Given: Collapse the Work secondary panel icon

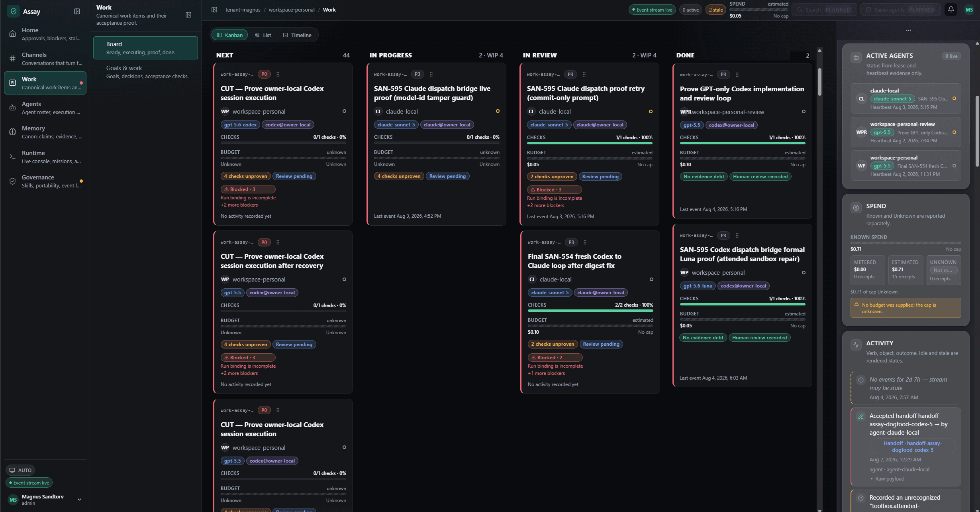Looking at the screenshot, I should (188, 15).
